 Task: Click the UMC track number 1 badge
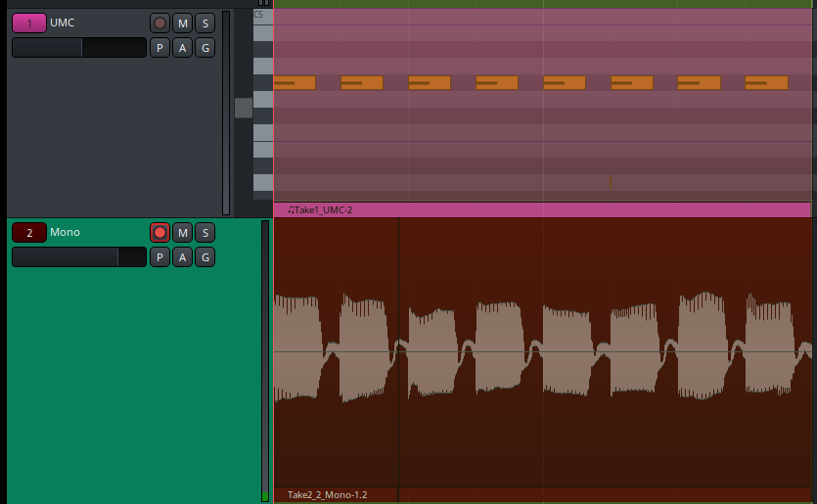coord(29,23)
